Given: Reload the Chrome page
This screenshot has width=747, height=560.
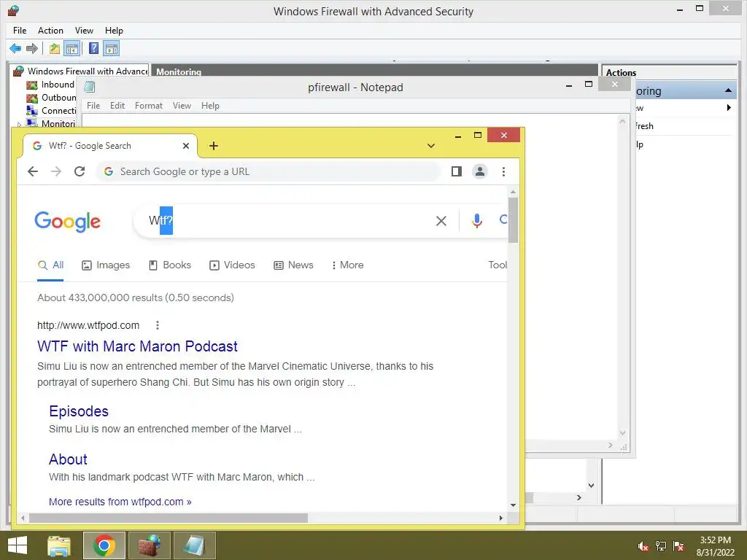Looking at the screenshot, I should [x=80, y=171].
